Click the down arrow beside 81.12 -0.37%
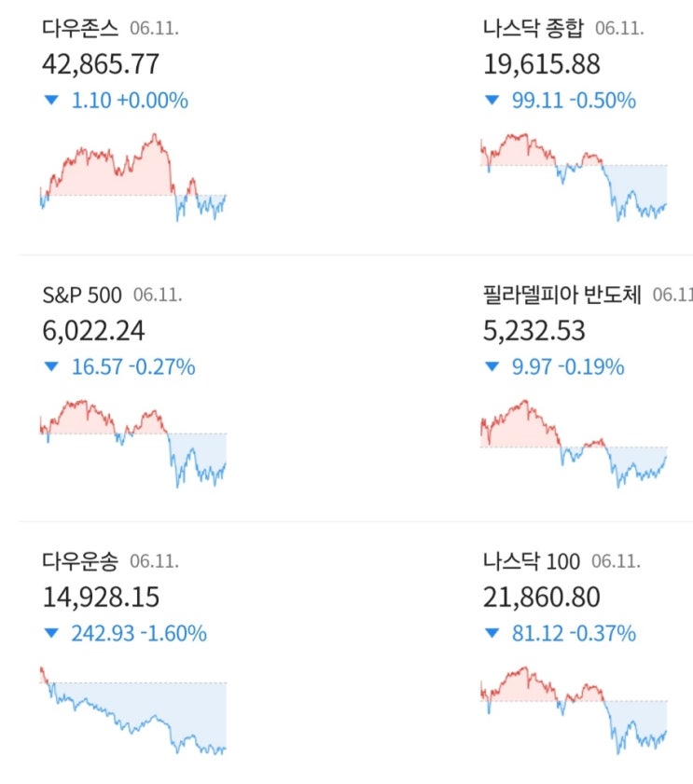The image size is (693, 784). 492,634
